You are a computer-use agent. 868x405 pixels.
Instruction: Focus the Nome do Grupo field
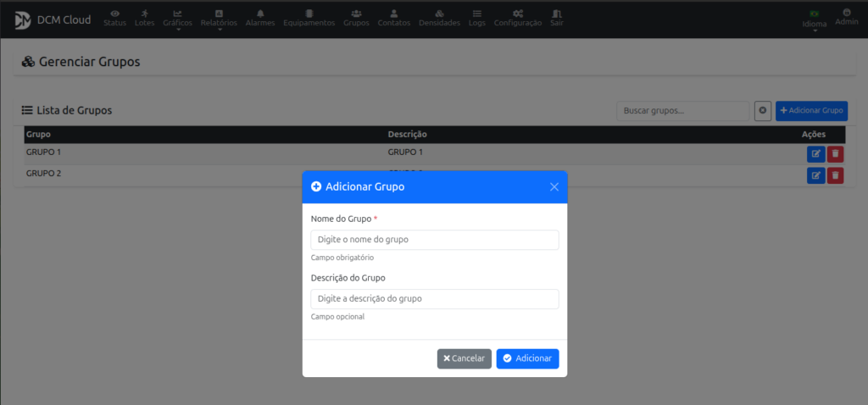(434, 240)
